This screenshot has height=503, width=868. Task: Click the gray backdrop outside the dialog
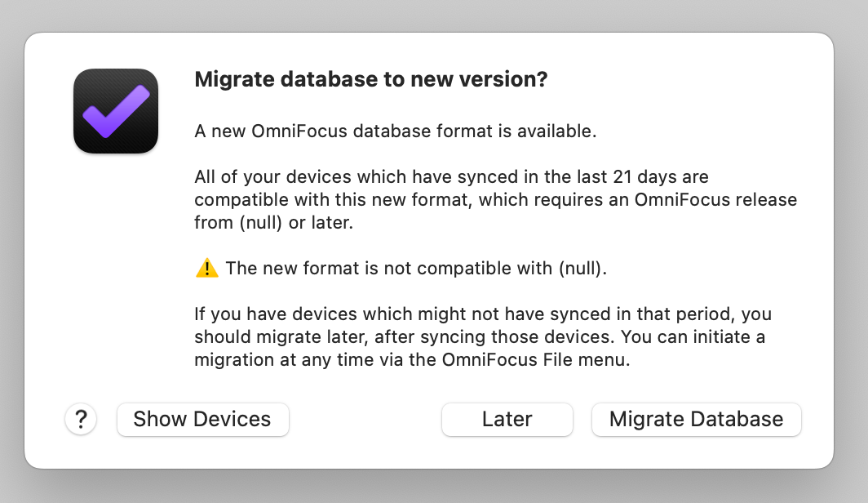(x=434, y=16)
